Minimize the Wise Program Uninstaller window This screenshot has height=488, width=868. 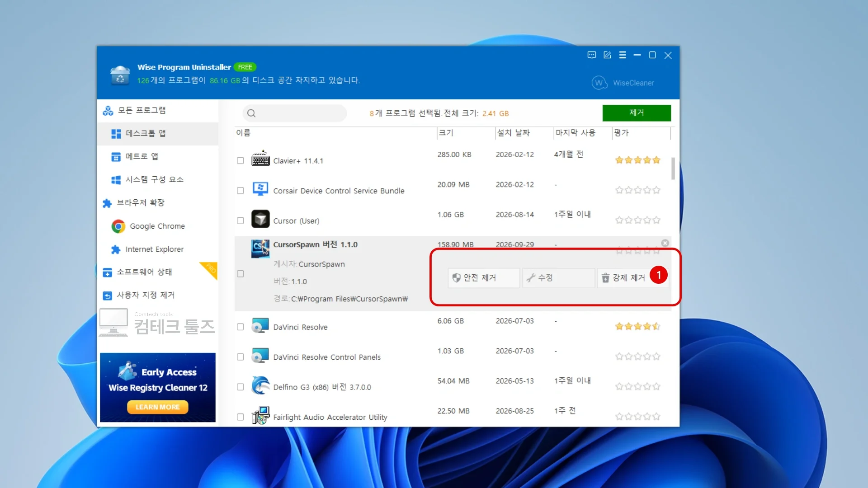tap(637, 55)
